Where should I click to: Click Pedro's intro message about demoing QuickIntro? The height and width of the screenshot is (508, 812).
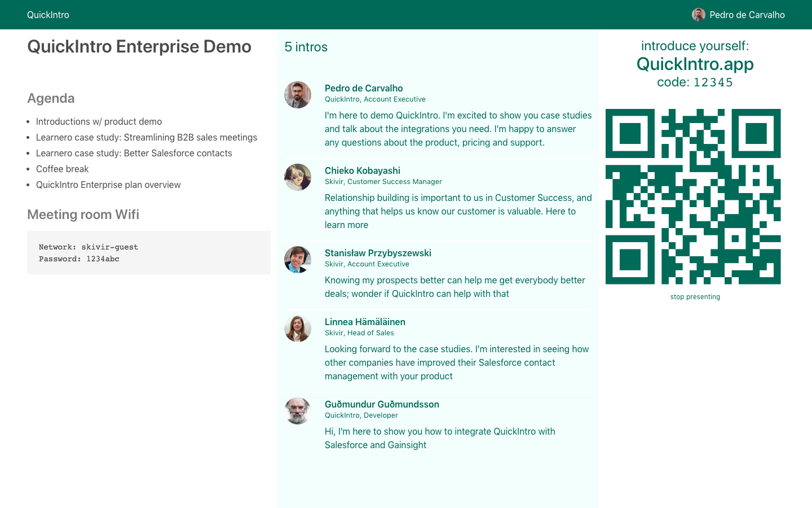click(x=458, y=129)
